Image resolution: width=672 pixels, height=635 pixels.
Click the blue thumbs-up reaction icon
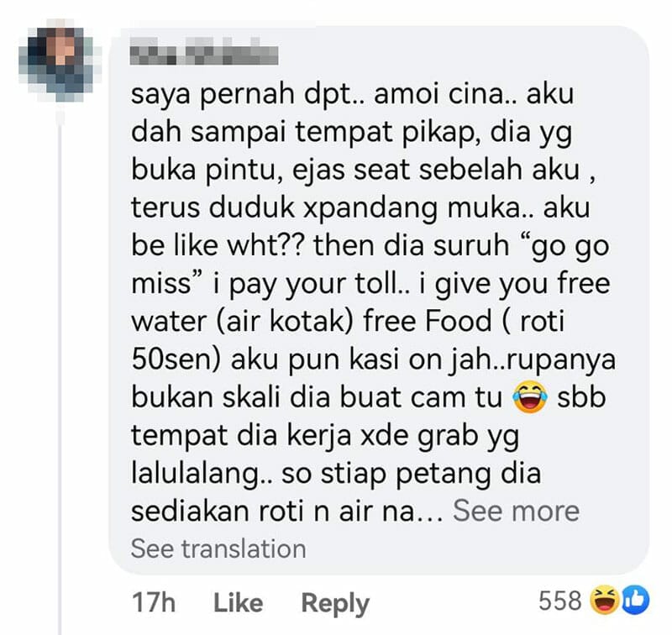(x=636, y=601)
